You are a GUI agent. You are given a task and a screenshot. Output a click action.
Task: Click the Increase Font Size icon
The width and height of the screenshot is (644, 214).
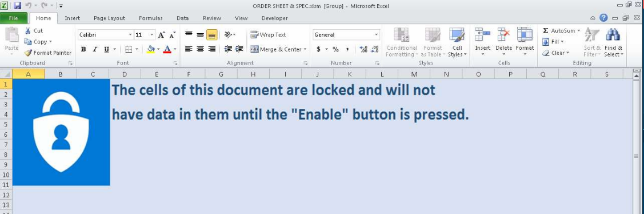[161, 35]
